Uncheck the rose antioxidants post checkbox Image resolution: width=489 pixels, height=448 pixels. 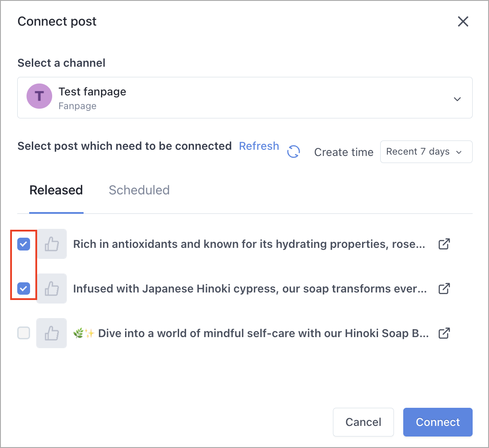click(x=24, y=244)
